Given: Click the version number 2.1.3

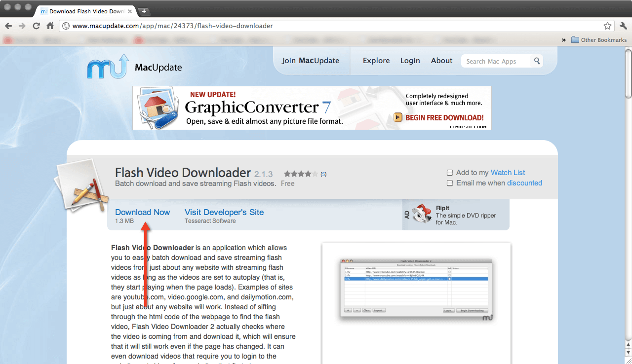Looking at the screenshot, I should click(x=264, y=175).
